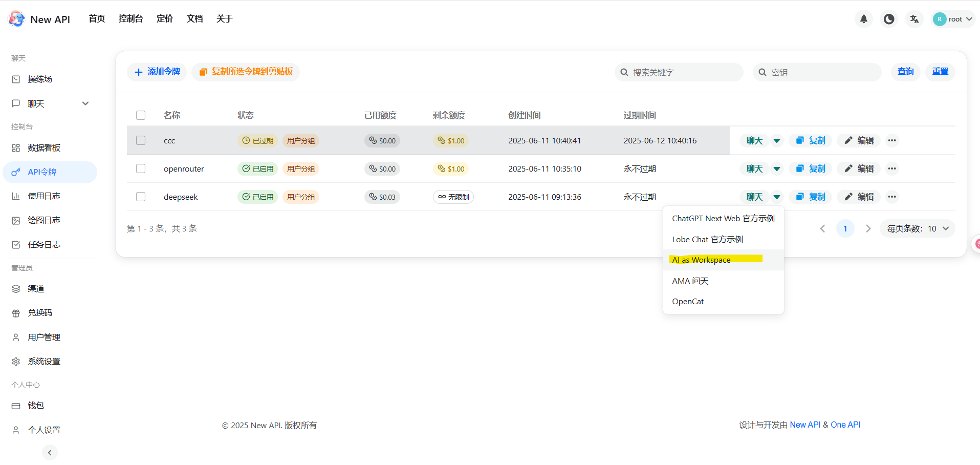Open the One API footer link
This screenshot has height=465, width=980.
click(x=845, y=425)
